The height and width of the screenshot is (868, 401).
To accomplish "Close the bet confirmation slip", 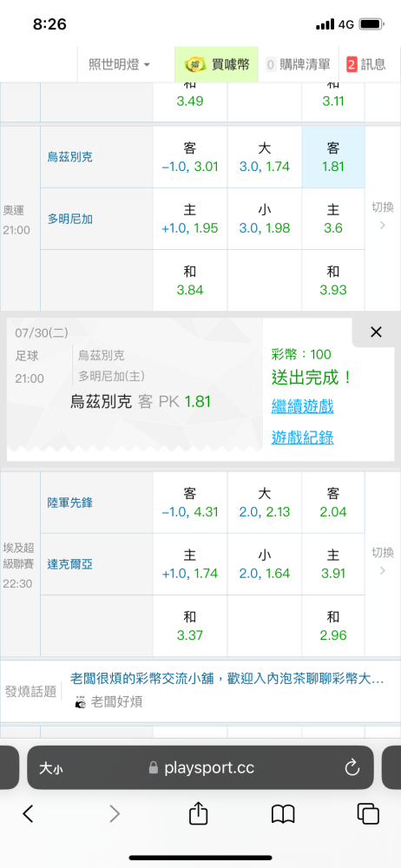I will tap(376, 332).
